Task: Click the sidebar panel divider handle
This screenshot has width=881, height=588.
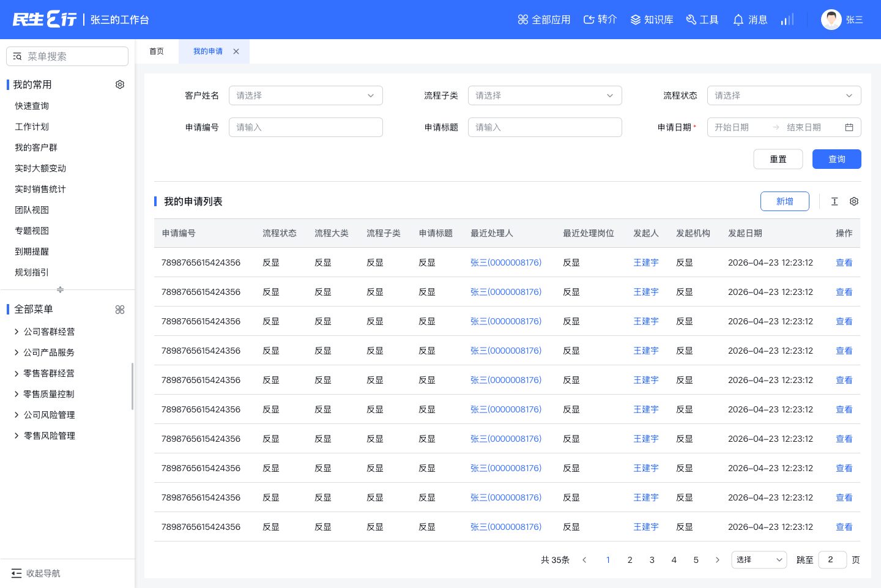Action: click(60, 289)
